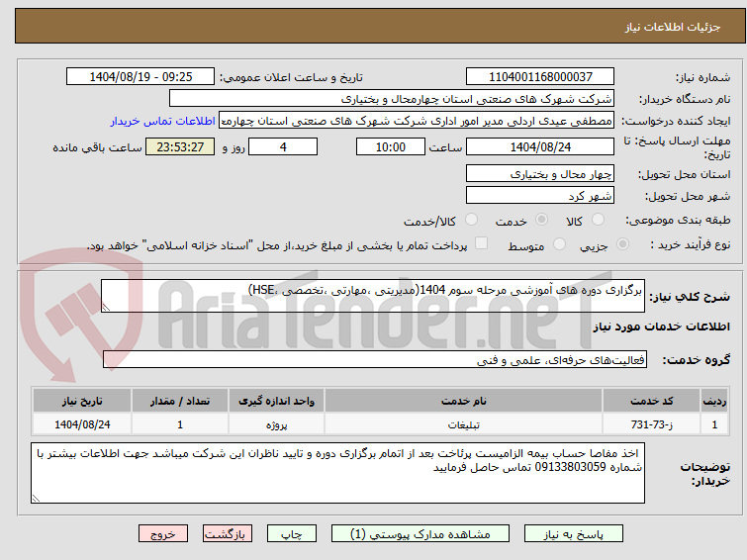The image size is (747, 560).
Task: Click the نوع فرآیند خرید label
Action: pyautogui.click(x=691, y=245)
